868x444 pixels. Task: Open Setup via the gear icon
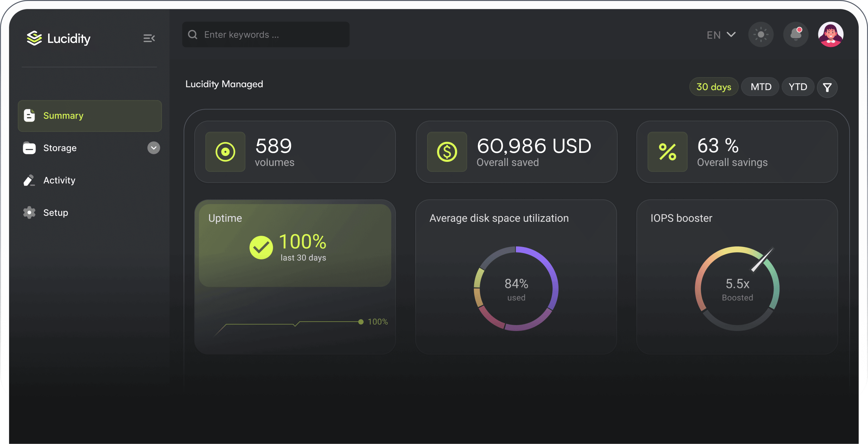click(x=29, y=212)
